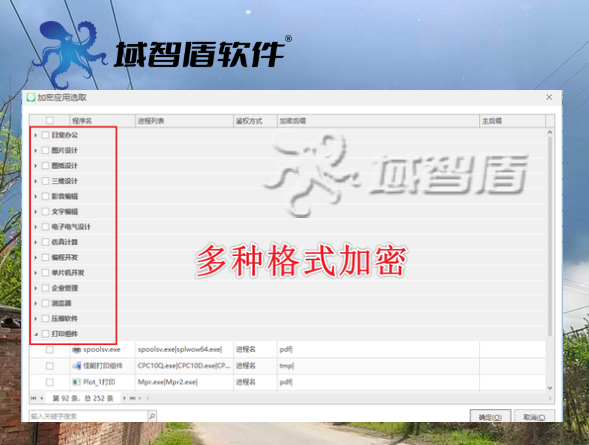This screenshot has height=445, width=589.
Task: Check the 图片设计 category checkbox
Action: point(45,150)
